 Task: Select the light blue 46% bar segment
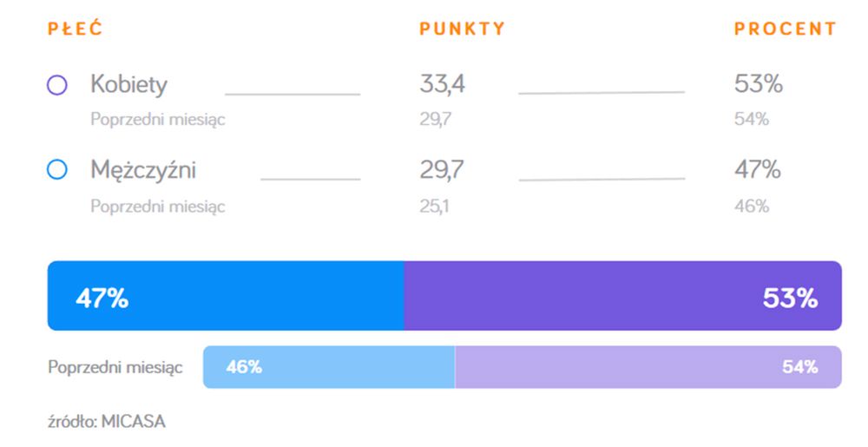pyautogui.click(x=329, y=367)
